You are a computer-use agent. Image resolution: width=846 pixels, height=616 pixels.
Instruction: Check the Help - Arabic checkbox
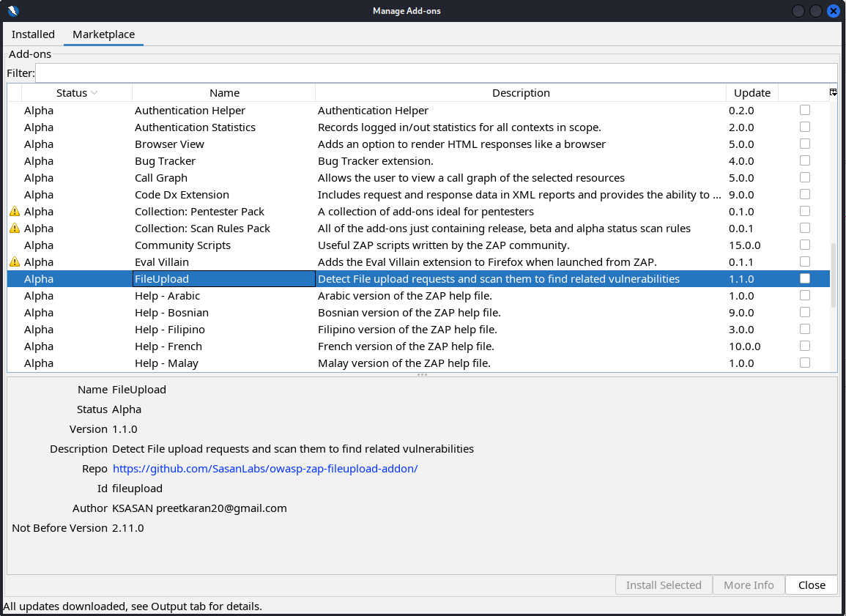(x=804, y=296)
